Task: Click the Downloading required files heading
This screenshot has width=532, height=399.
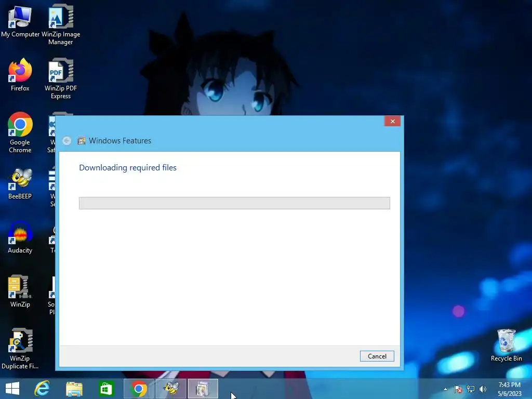Action: (x=128, y=168)
